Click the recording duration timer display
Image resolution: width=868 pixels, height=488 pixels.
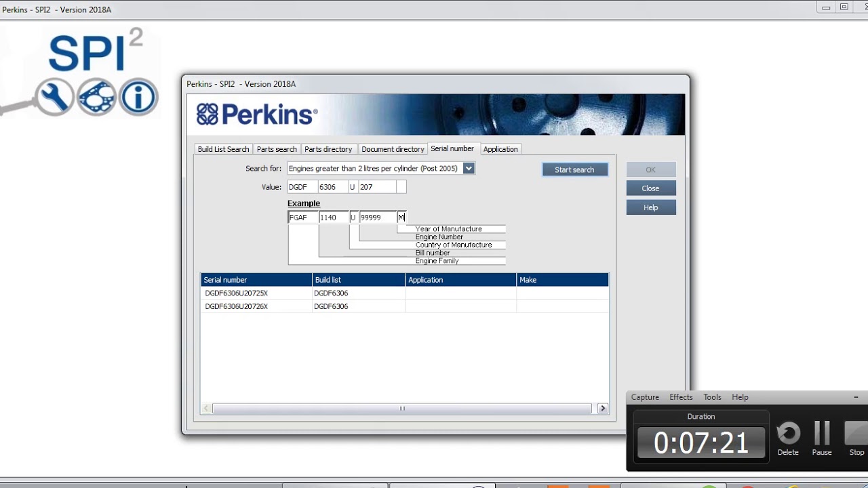tap(701, 442)
